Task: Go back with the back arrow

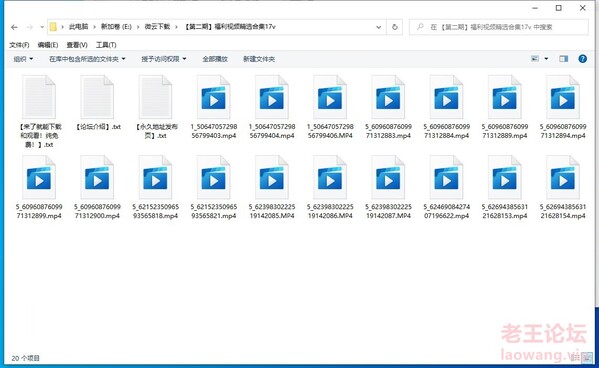Action: [14, 27]
